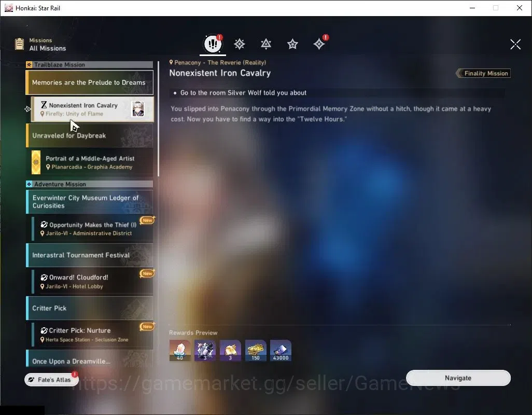
Task: Click the hourglass icon on Nonexistent Iron Cavalry
Action: [x=44, y=105]
